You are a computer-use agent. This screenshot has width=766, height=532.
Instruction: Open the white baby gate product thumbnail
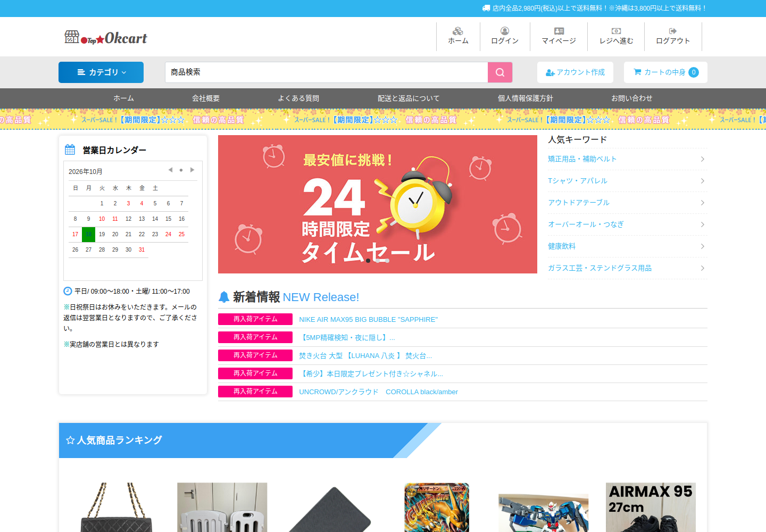tap(222, 508)
